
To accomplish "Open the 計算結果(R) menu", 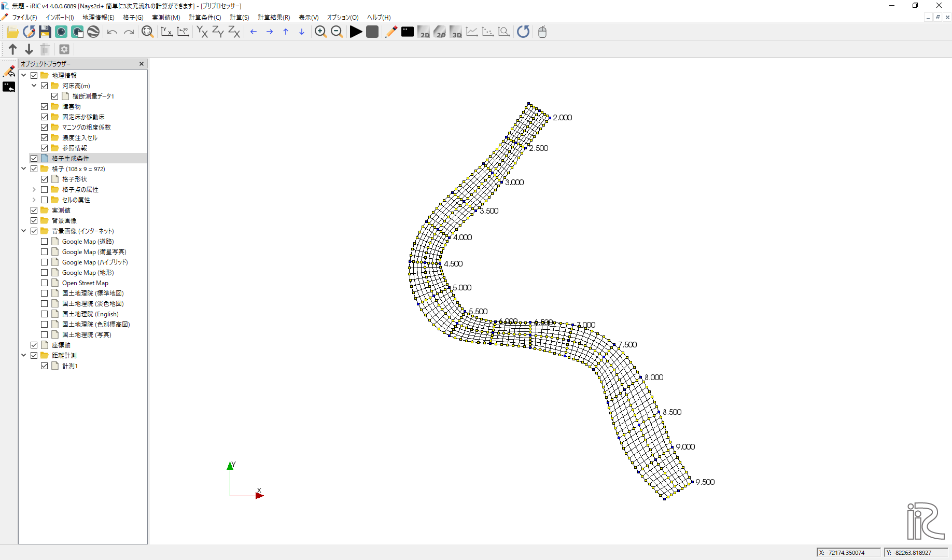I will point(274,17).
